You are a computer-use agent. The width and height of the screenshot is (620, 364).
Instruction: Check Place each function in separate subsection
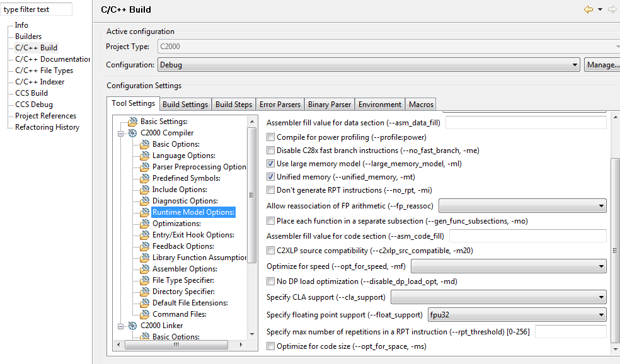point(270,221)
